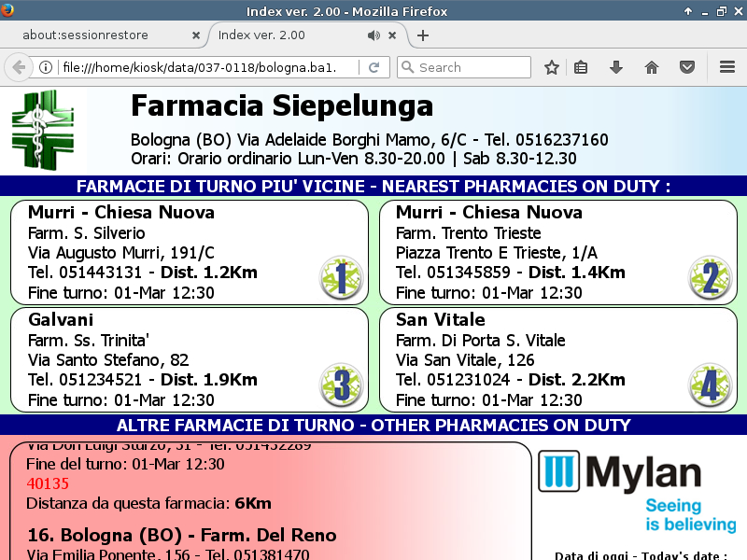The width and height of the screenshot is (747, 560).
Task: Open the Firefox hamburger menu
Action: pos(727,67)
